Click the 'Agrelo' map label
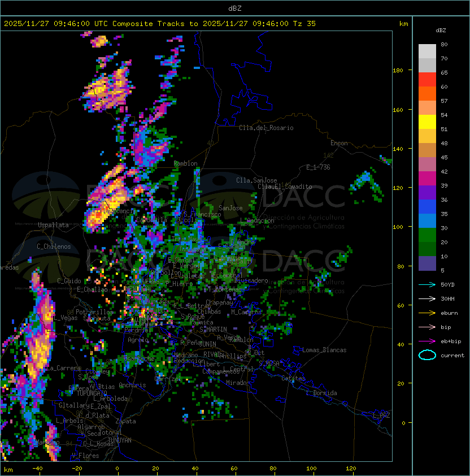 coord(138,340)
